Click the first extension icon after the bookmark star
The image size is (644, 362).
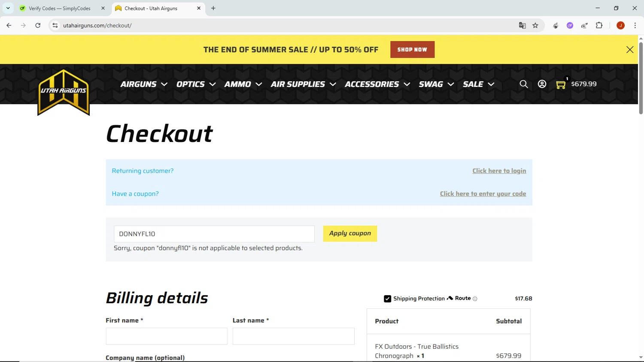(556, 25)
